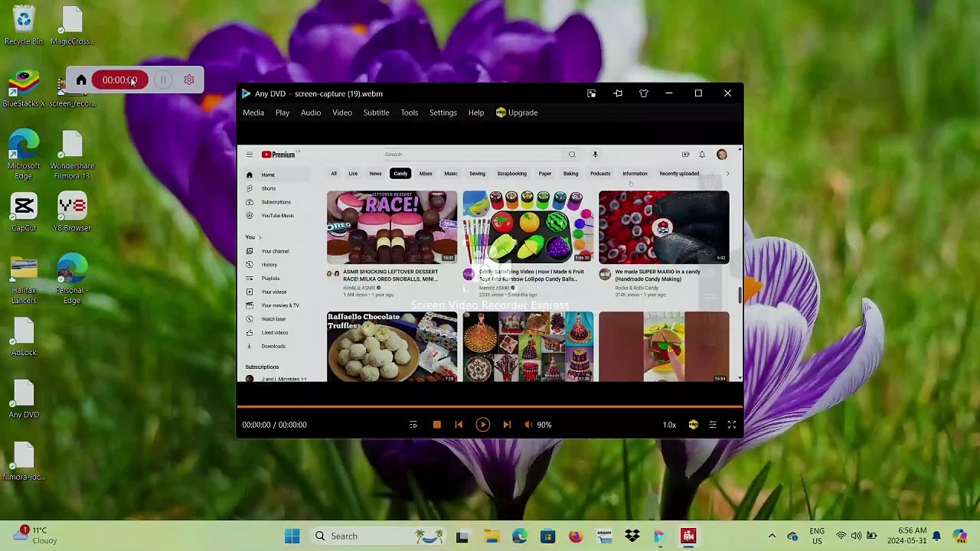Open the Play menu
This screenshot has width=980, height=551.
pyautogui.click(x=283, y=112)
